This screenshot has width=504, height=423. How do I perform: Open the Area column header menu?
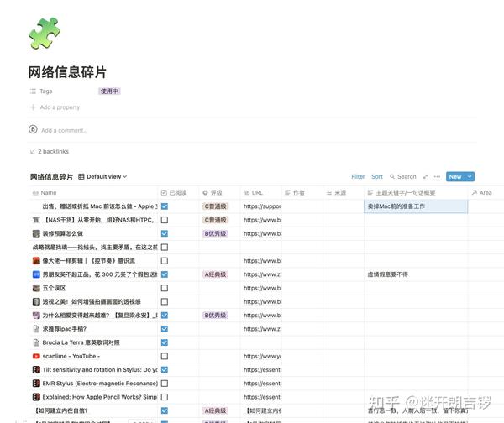coord(486,193)
